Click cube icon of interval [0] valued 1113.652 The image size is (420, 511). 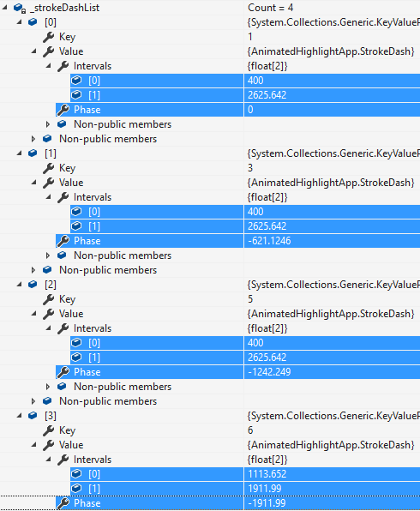pyautogui.click(x=76, y=474)
